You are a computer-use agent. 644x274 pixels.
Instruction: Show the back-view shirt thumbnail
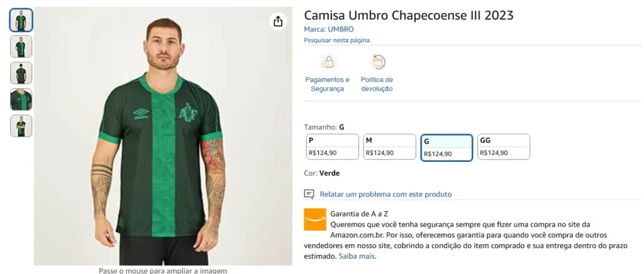21,73
